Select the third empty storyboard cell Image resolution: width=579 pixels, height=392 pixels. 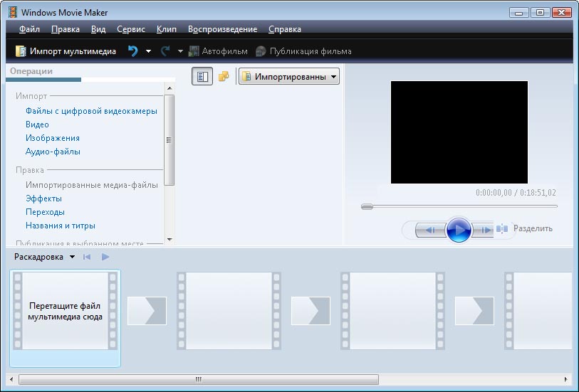pyautogui.click(x=392, y=311)
